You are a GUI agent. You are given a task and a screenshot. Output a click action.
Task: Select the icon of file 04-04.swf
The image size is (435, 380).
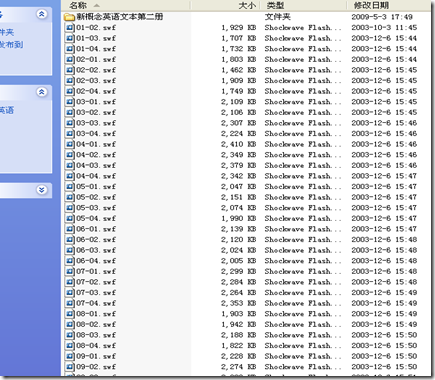[x=69, y=176]
